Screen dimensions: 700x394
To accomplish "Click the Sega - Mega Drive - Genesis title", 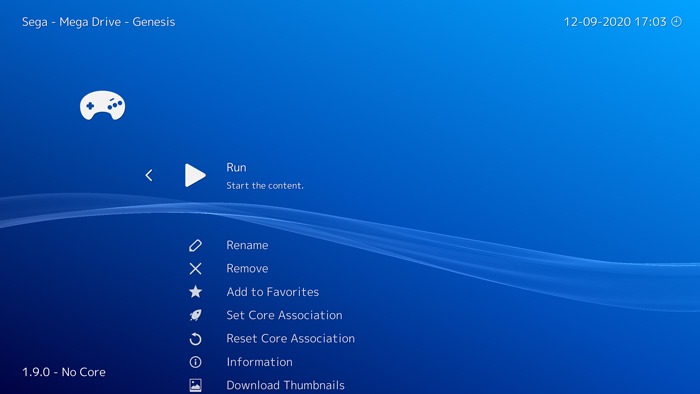I will 99,22.
